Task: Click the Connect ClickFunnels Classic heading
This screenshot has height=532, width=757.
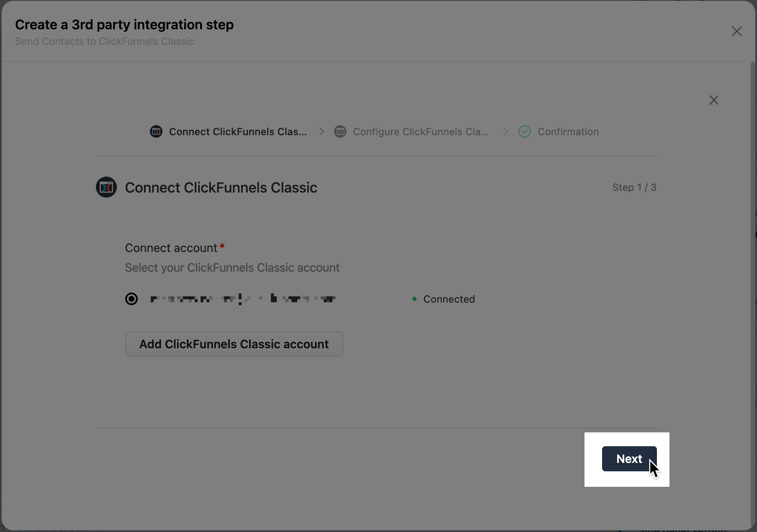Action: (x=221, y=188)
